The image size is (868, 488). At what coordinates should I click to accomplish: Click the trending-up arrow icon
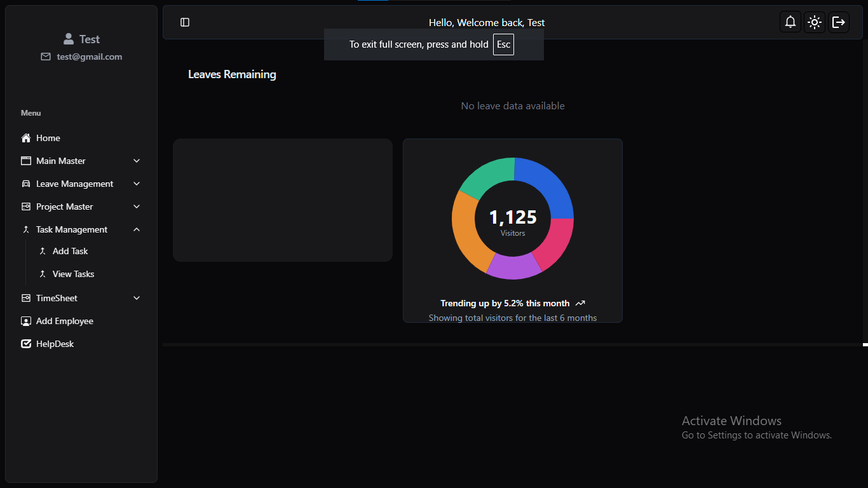pos(580,303)
